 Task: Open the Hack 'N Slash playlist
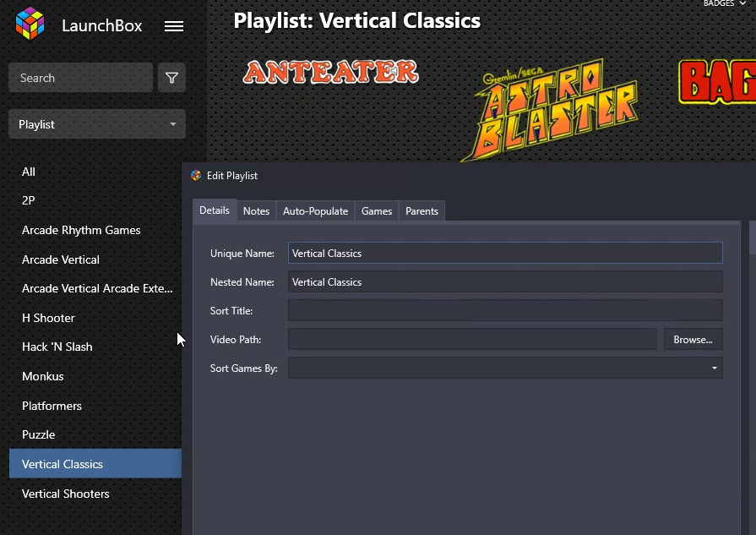95,347
